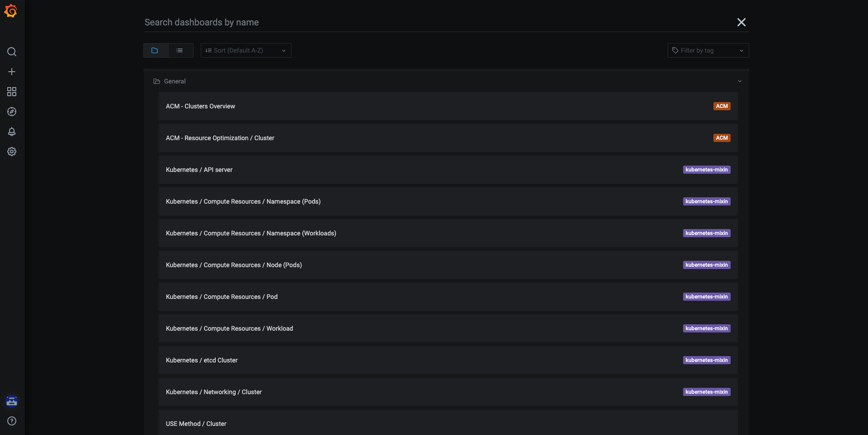Open the Filter by tag dropdown
The image size is (868, 435).
point(708,50)
